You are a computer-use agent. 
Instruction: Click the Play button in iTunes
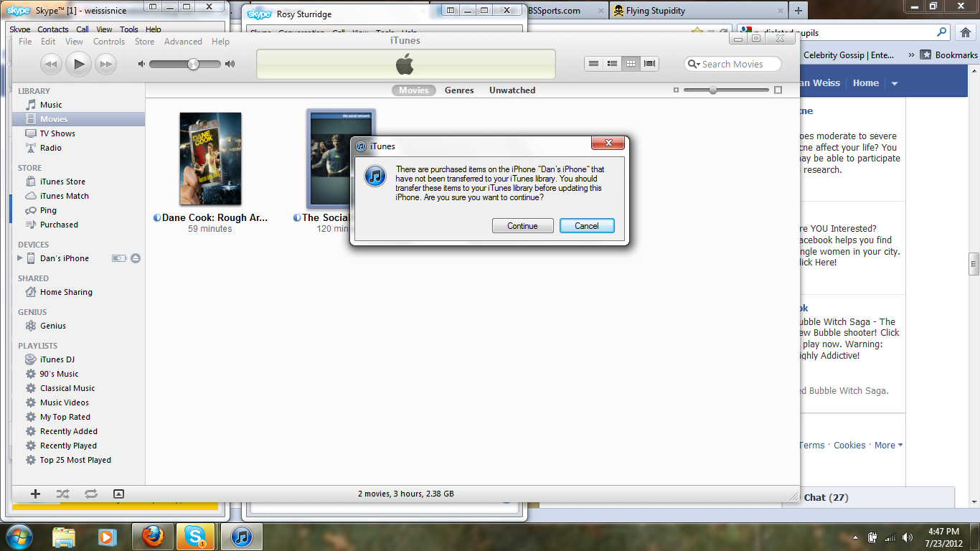coord(78,64)
